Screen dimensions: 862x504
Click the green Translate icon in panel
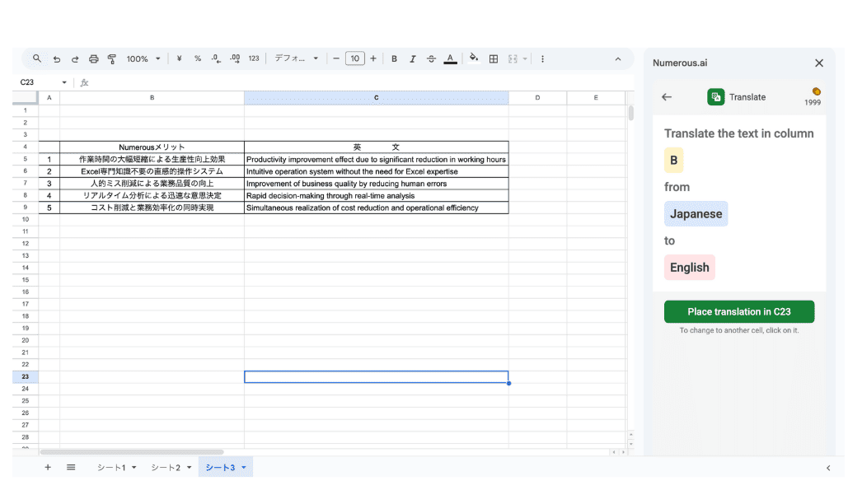click(x=716, y=97)
